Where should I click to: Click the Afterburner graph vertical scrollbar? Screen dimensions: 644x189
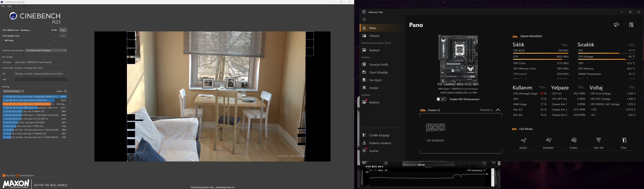coord(493,177)
